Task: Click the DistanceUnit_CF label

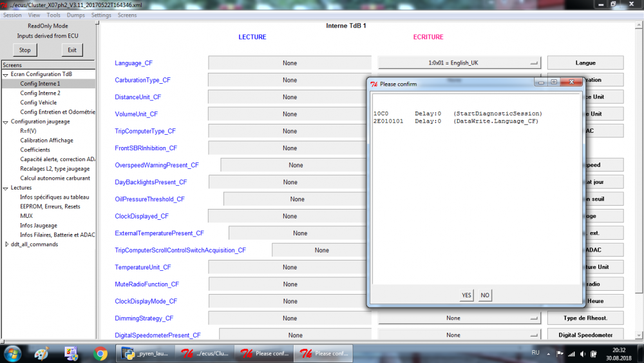Action: pyautogui.click(x=138, y=97)
